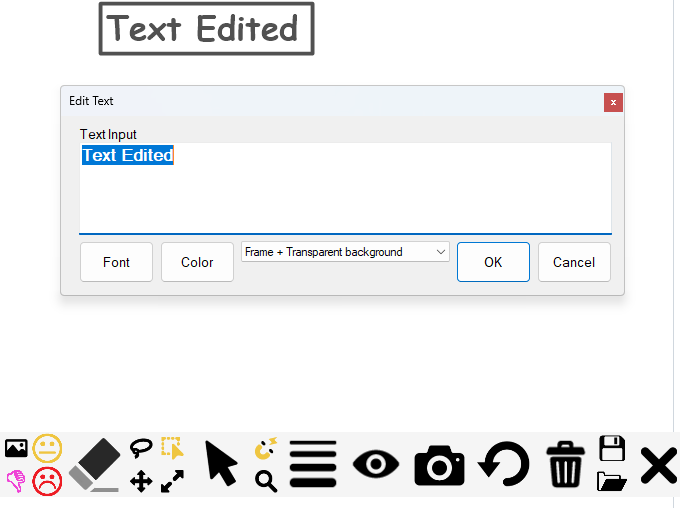Activate the diagonal resize arrows tool
Screen dimensions: 680x508
172,481
